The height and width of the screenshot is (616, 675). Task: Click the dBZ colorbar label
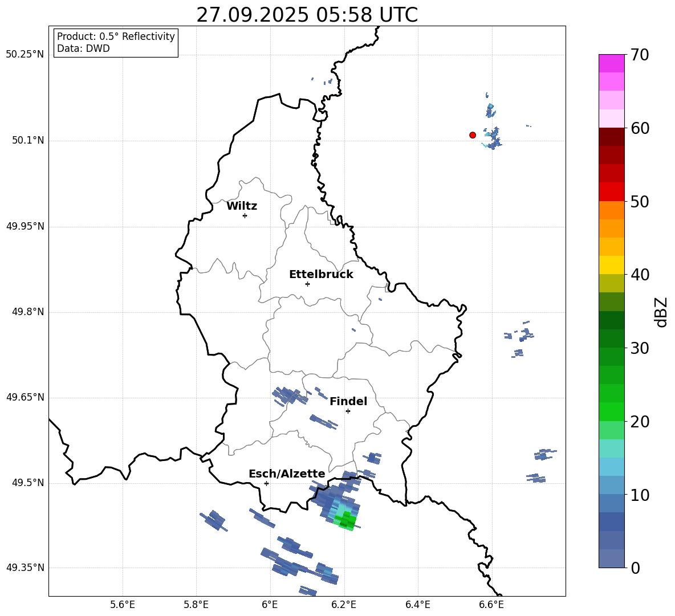pyautogui.click(x=662, y=312)
